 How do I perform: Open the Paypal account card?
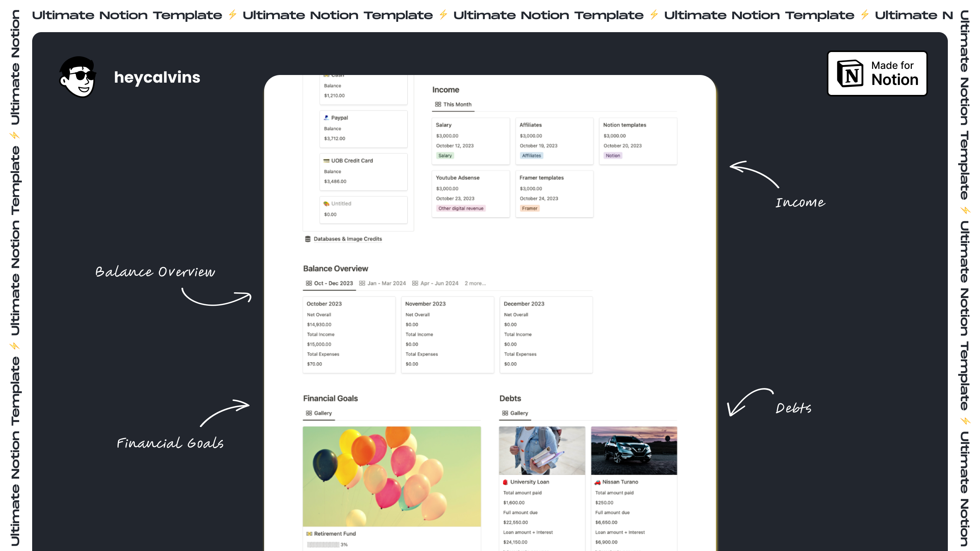click(364, 129)
